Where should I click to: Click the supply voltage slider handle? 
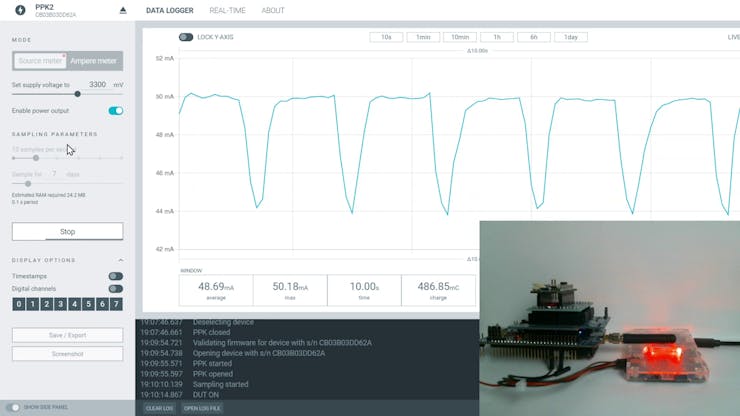[77, 94]
